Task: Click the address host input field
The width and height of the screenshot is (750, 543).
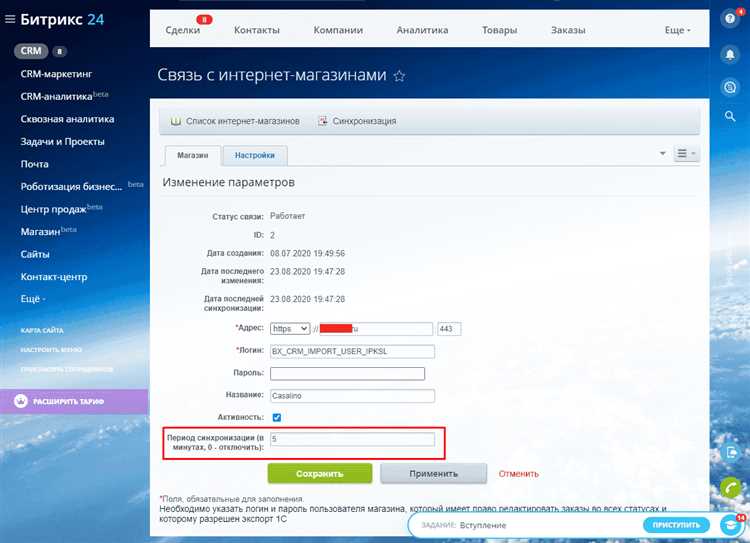Action: coord(376,329)
